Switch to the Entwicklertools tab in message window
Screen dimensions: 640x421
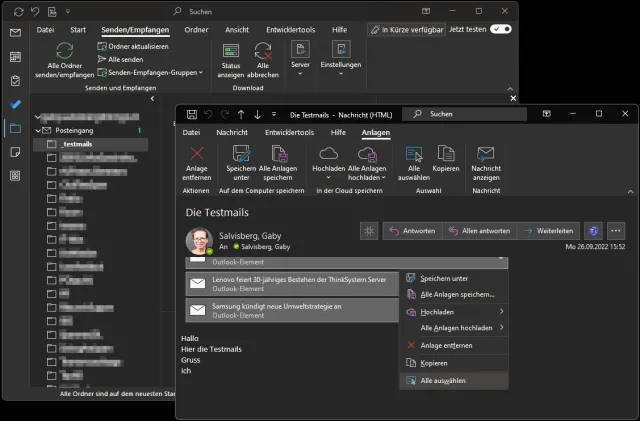pos(291,132)
